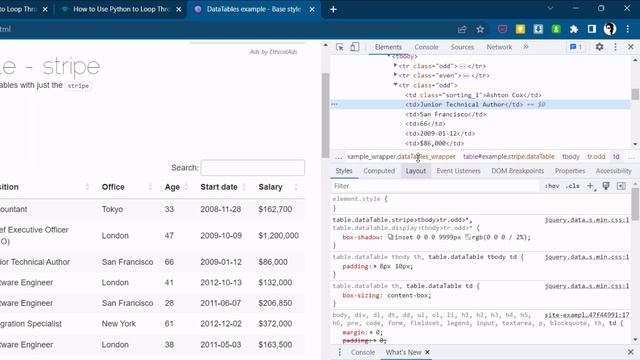This screenshot has width=640, height=360.
Task: Select the San Francisco td node
Action: coord(446,114)
